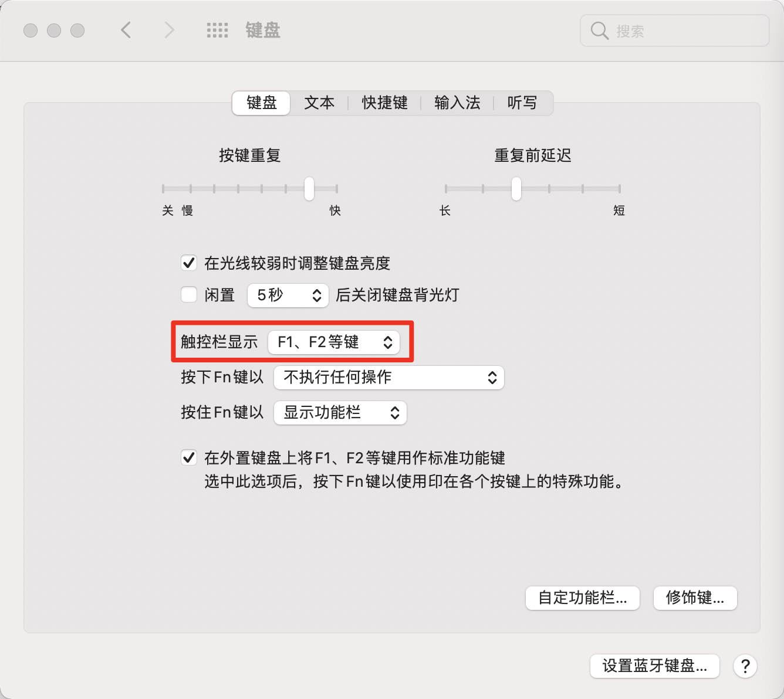Minimize the 键盘 window
Image resolution: width=784 pixels, height=699 pixels.
(x=54, y=30)
